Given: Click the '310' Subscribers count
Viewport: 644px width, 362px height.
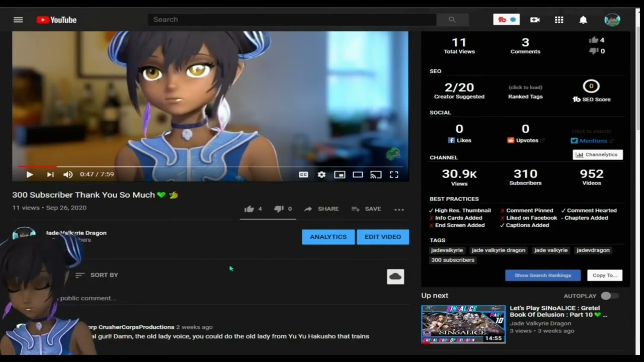Looking at the screenshot, I should point(525,174).
